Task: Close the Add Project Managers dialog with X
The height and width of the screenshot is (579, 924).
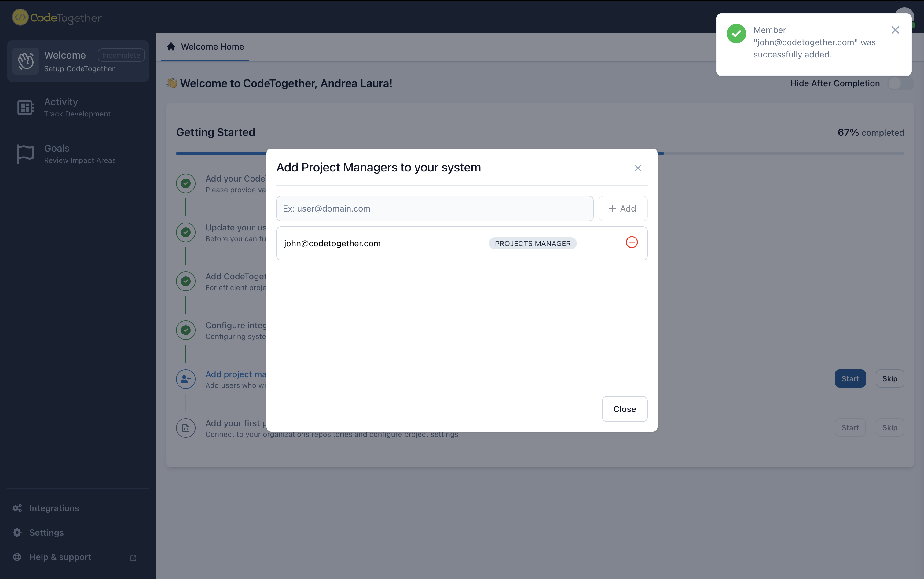Action: [638, 168]
